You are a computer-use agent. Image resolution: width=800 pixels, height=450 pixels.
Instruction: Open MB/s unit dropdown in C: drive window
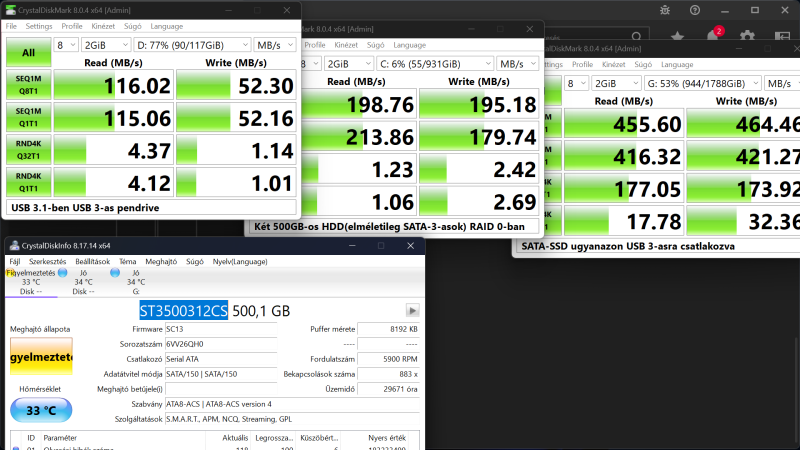coord(518,64)
